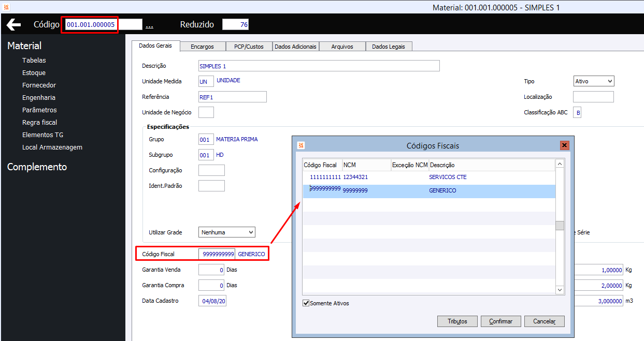Click the app icon in the main title bar

6,7
